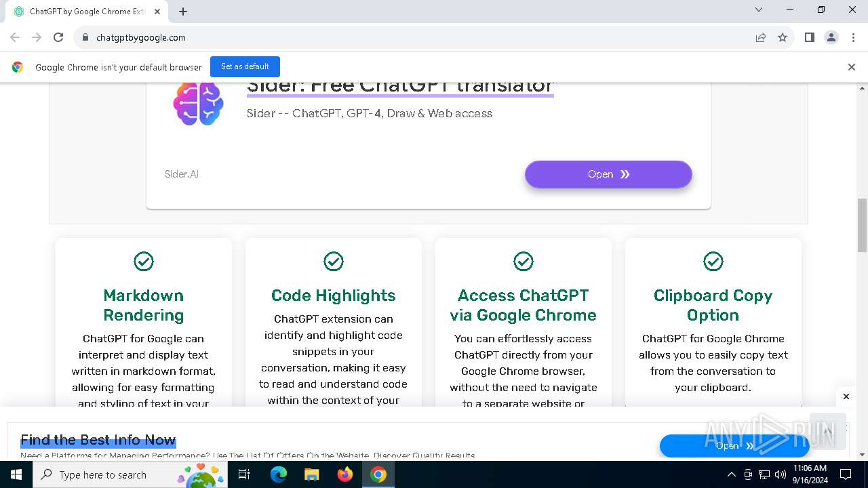
Task: Click the page vertical scrollbar thumb
Action: pyautogui.click(x=863, y=225)
